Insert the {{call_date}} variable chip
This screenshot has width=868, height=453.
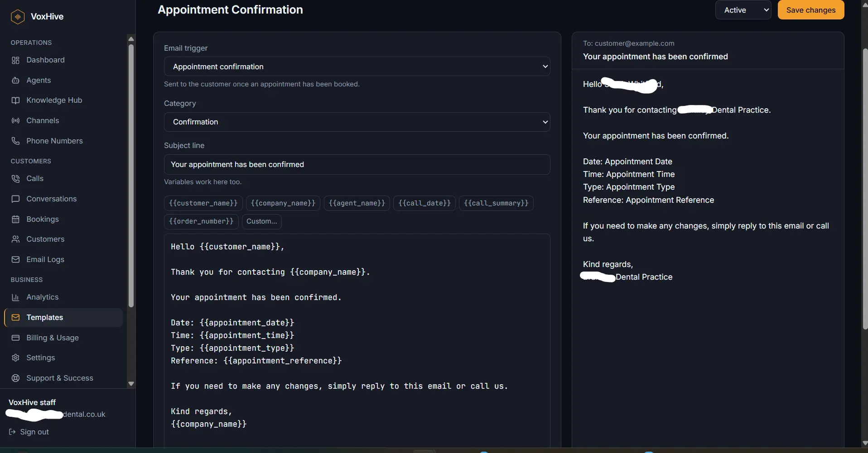(x=424, y=203)
